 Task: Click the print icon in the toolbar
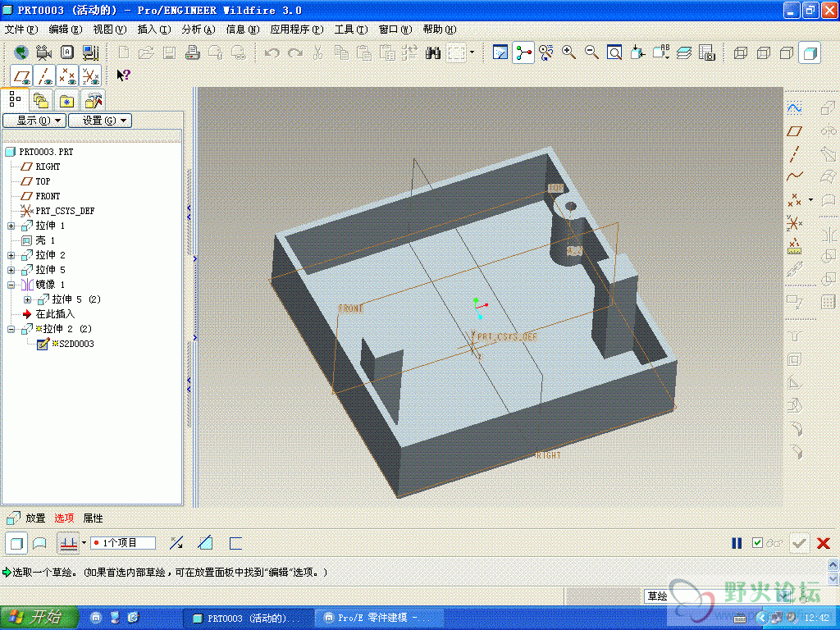[192, 52]
